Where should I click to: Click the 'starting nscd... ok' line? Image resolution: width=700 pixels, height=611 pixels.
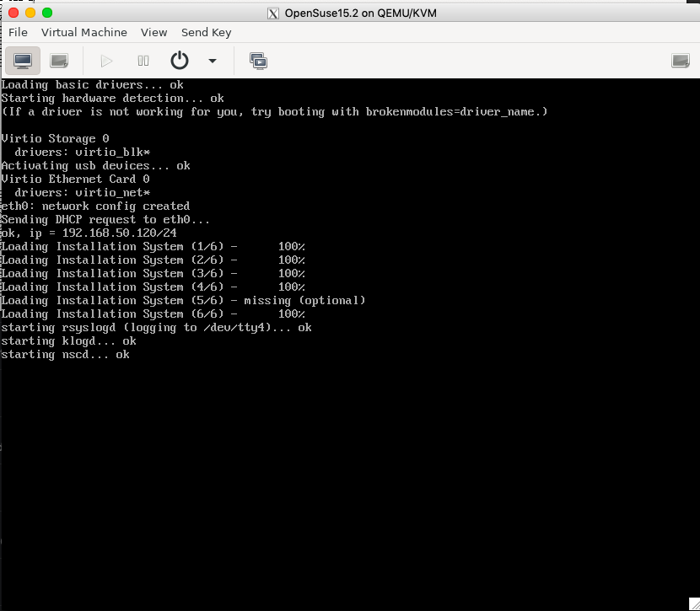coord(65,355)
